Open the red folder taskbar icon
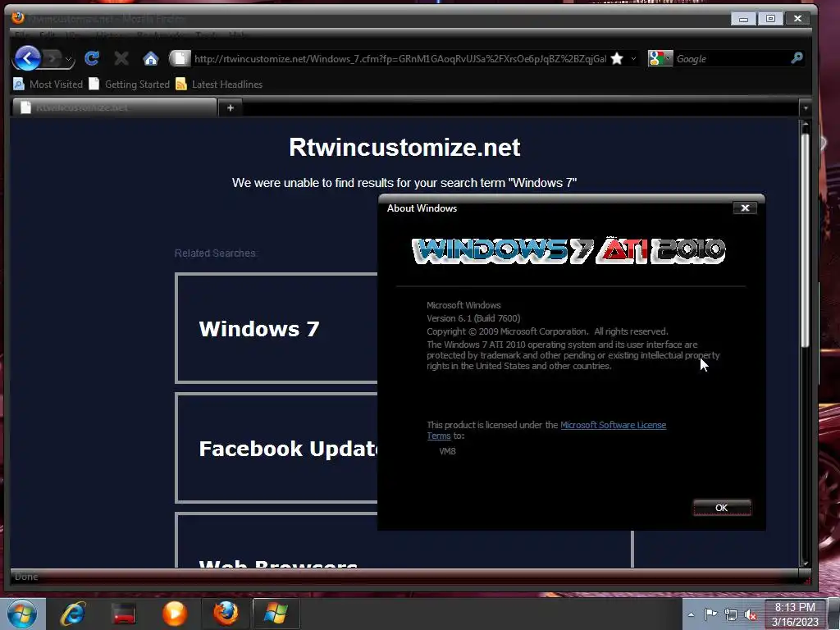 [124, 614]
